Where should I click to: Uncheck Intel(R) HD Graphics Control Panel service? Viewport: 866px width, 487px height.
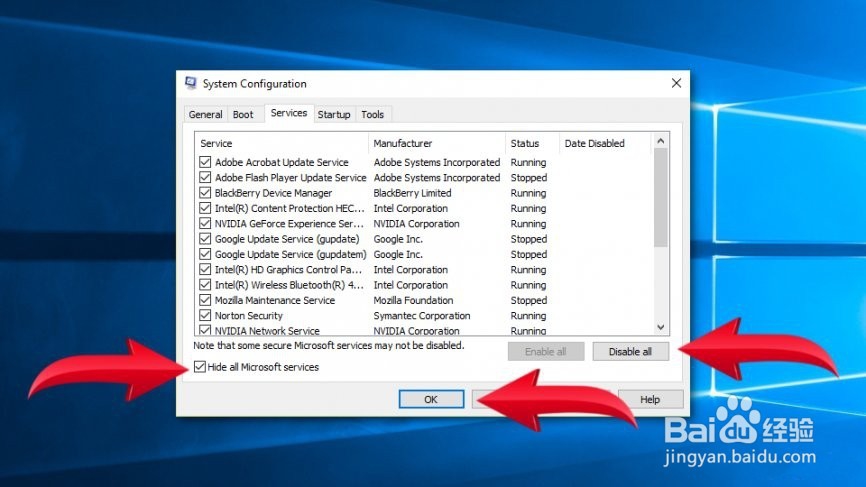click(x=205, y=269)
